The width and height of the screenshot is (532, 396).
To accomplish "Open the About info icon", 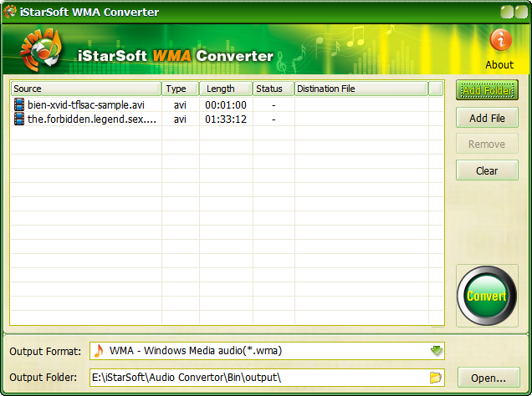I will [x=500, y=41].
